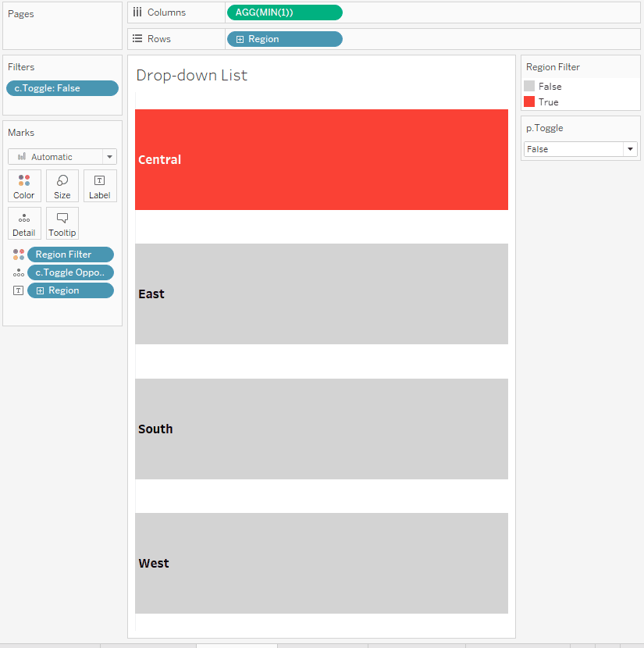
Task: Click text label icon beside Region pill
Action: click(x=18, y=290)
